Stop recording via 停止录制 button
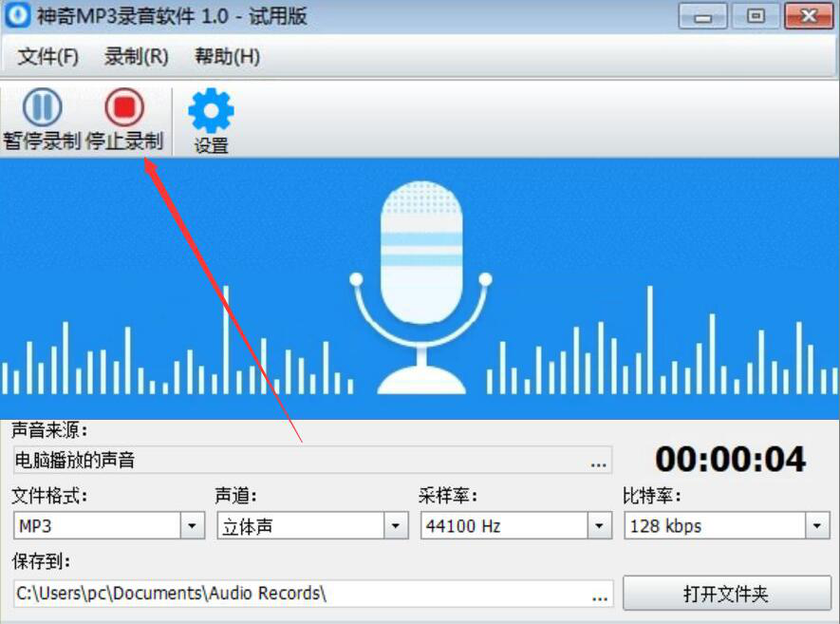This screenshot has height=624, width=840. [124, 120]
